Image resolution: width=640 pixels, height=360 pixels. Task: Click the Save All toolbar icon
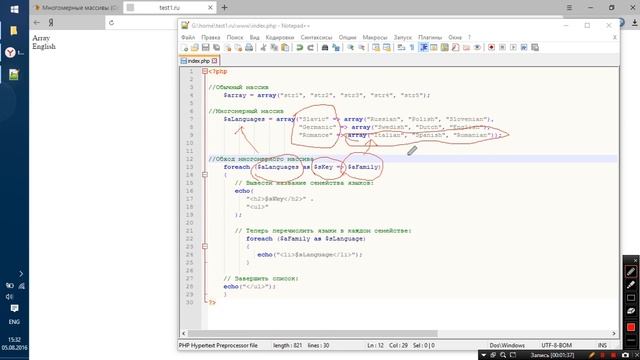[x=216, y=48]
